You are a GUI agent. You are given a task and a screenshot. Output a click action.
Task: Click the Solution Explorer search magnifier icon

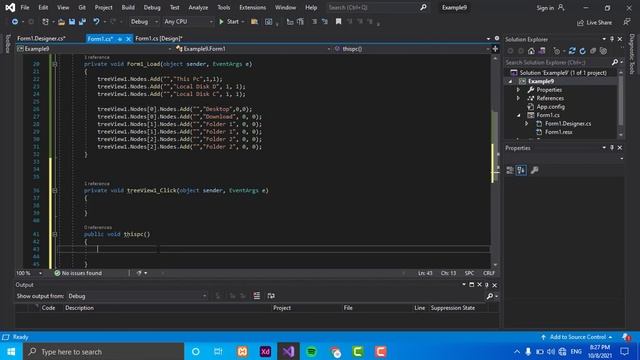(x=615, y=62)
